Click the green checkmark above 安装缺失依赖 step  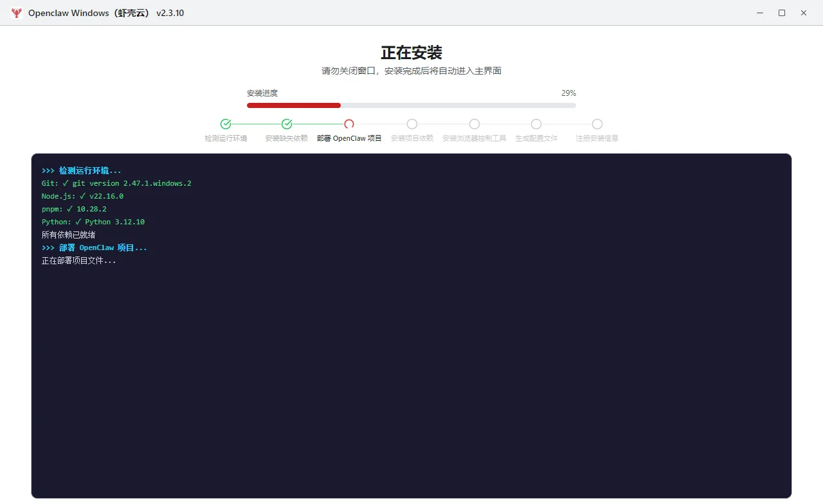287,124
